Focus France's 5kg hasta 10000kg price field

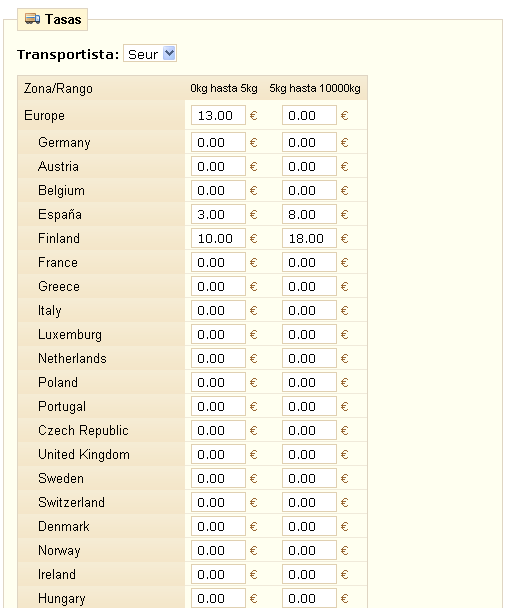(x=309, y=262)
